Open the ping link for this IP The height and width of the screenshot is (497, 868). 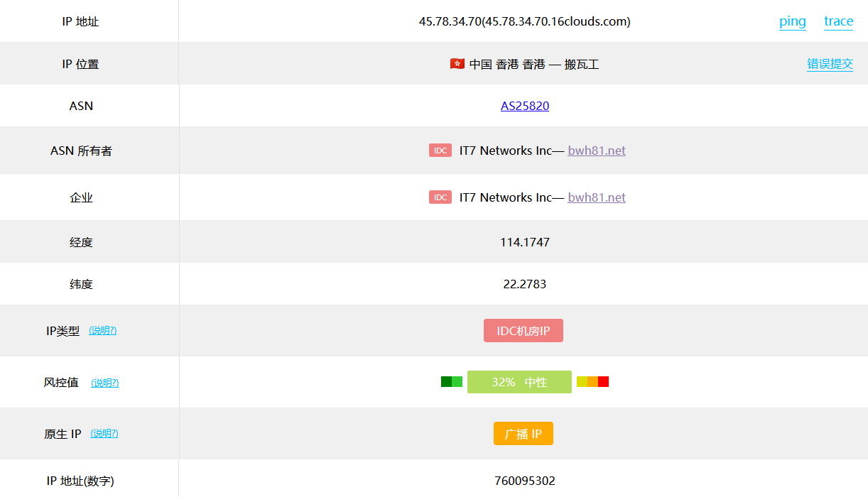point(793,21)
